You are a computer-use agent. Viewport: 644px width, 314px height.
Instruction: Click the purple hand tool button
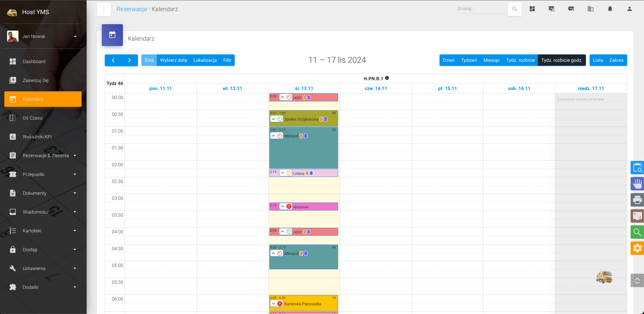click(x=637, y=184)
